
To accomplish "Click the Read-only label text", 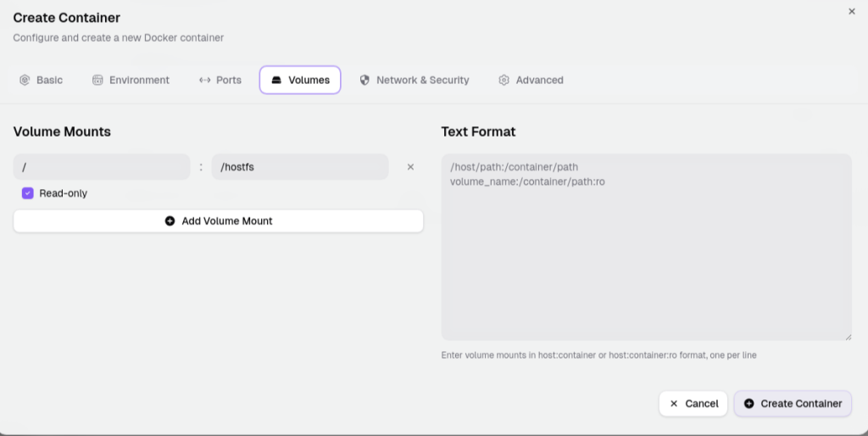I will [63, 193].
